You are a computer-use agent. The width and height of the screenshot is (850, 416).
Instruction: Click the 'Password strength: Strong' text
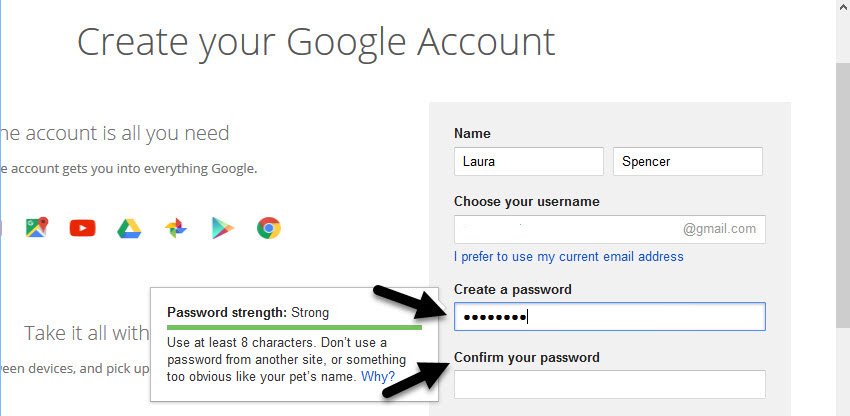[247, 311]
